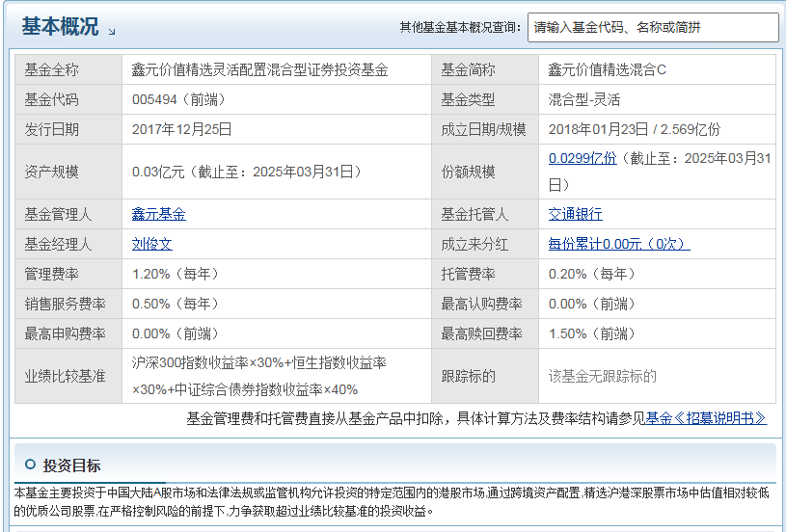Select the fee deduction note 基金管理费和托管费直接从基金产品中扣除
The image size is (786, 532).
pos(314,418)
